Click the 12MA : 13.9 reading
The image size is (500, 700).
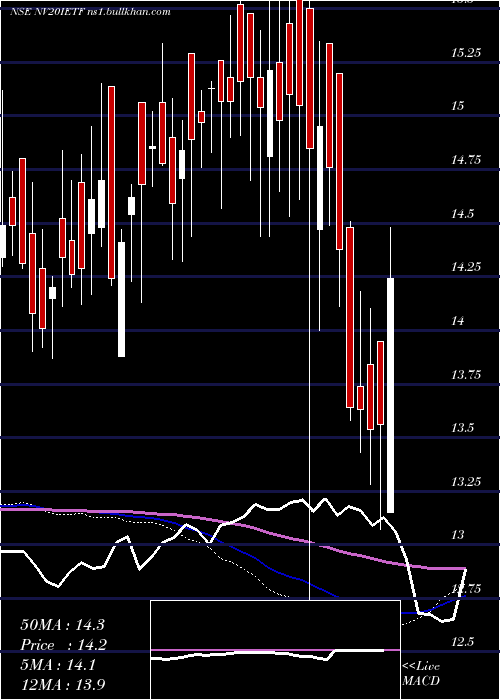[x=62, y=685]
